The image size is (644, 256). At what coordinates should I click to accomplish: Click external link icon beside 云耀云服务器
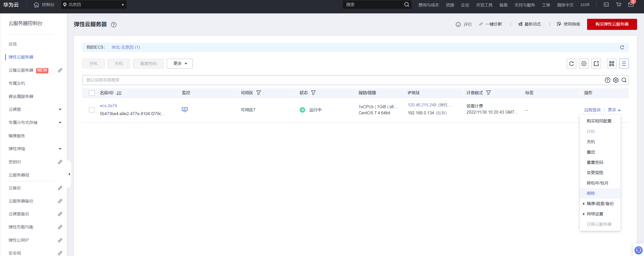coord(60,70)
